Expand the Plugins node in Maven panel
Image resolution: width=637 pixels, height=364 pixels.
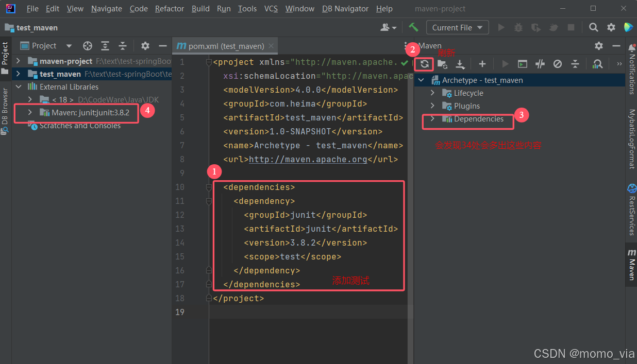(432, 106)
